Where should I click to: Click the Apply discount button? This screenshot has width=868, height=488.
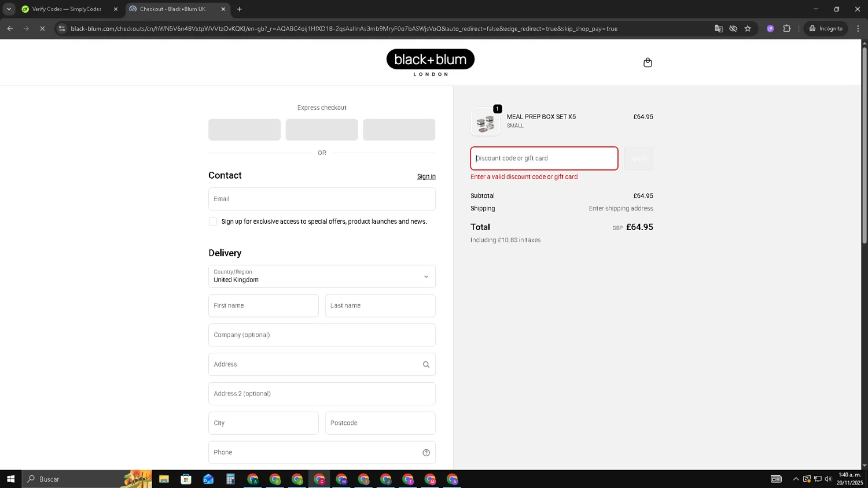coord(639,158)
